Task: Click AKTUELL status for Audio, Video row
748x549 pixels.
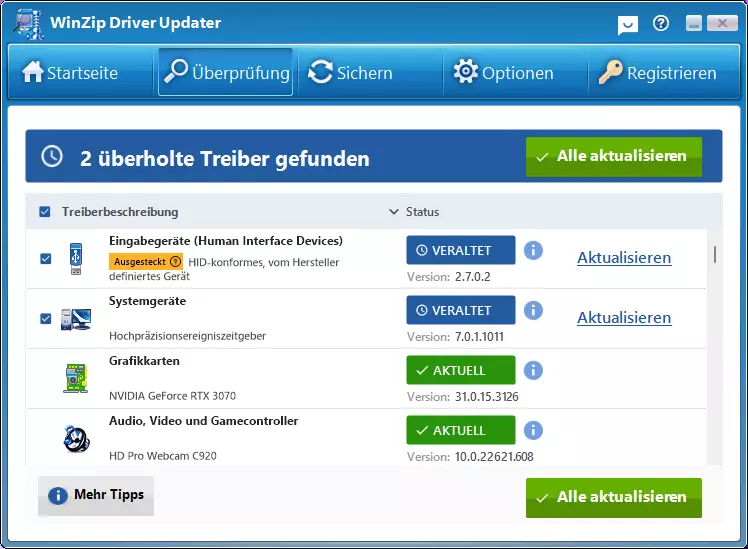Action: pos(461,430)
